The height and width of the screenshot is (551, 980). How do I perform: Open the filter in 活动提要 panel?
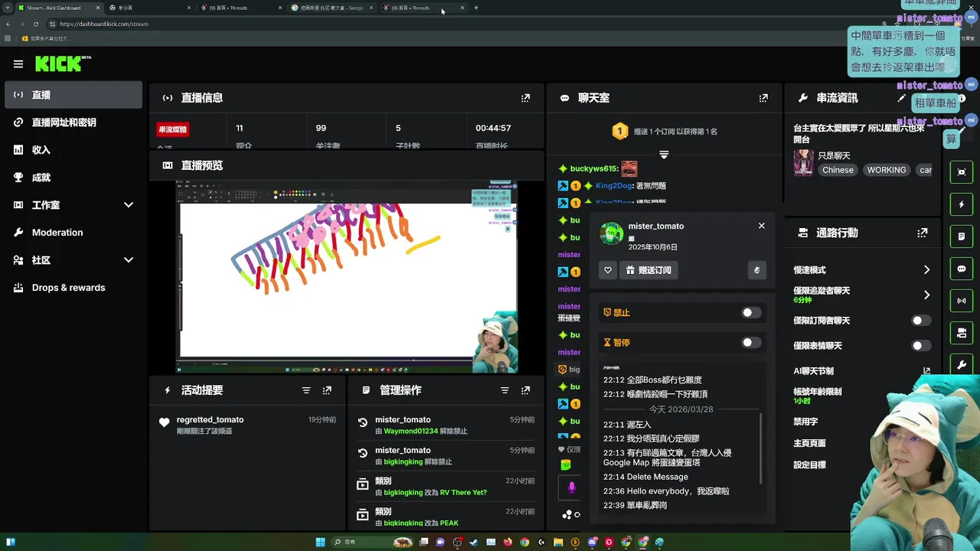(306, 390)
